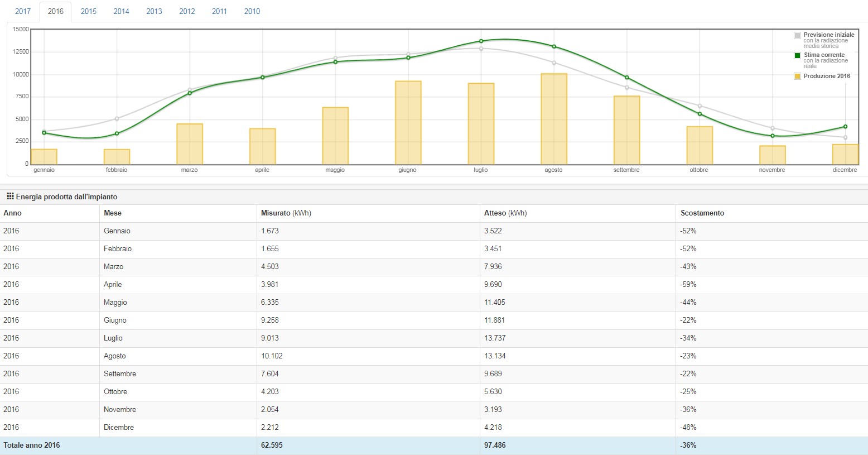Click the Totale anno 2016 summary row
The image size is (868, 455).
(x=32, y=446)
